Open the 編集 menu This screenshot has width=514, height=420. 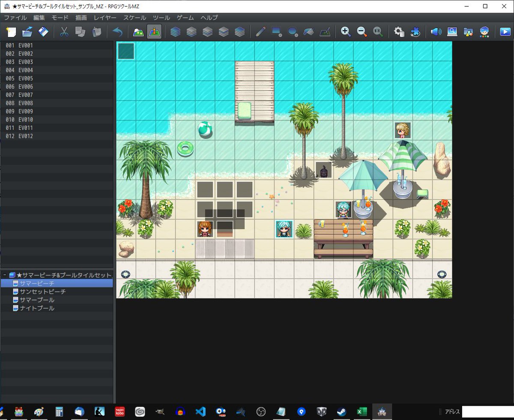39,18
